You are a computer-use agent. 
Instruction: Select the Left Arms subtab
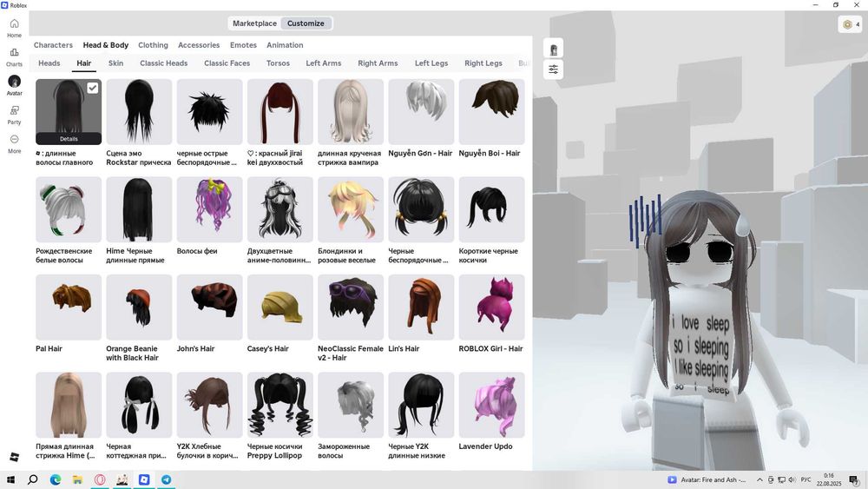click(x=323, y=63)
